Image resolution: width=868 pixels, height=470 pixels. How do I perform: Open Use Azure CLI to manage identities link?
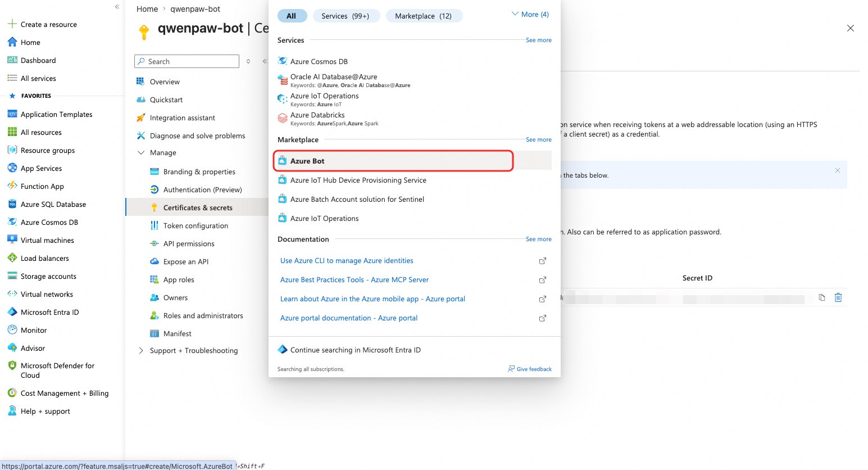347,260
